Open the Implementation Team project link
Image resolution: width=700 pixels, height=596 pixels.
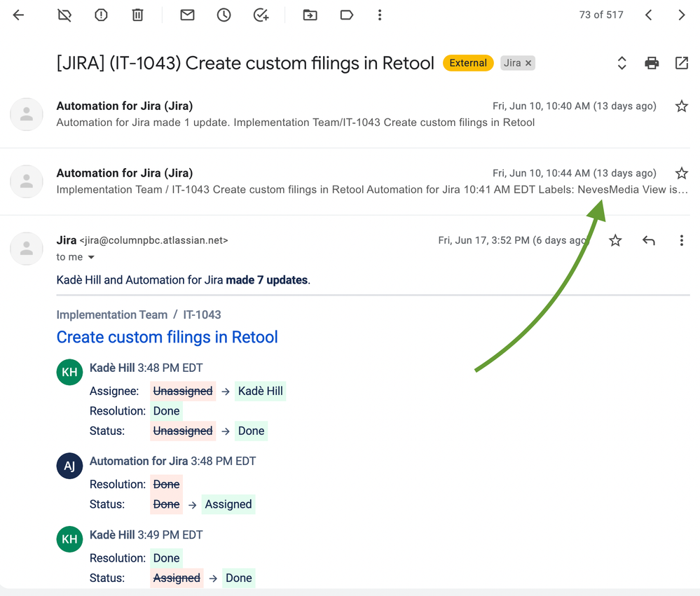(111, 315)
